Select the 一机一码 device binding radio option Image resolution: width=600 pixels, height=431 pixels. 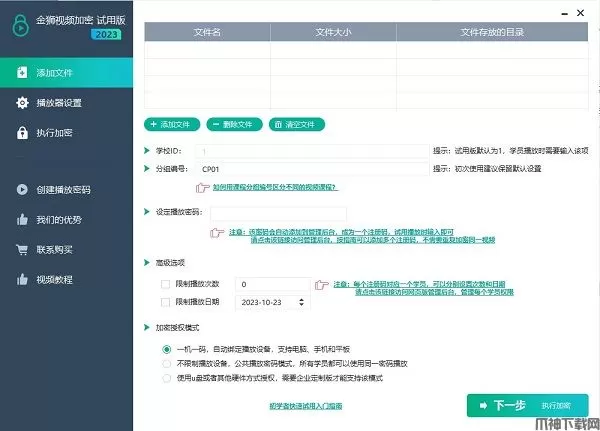pos(166,349)
